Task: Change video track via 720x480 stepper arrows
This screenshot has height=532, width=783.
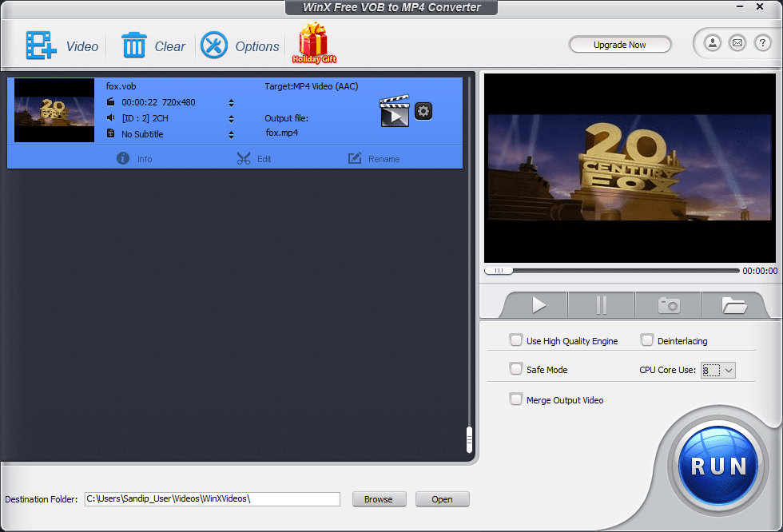Action: click(231, 103)
